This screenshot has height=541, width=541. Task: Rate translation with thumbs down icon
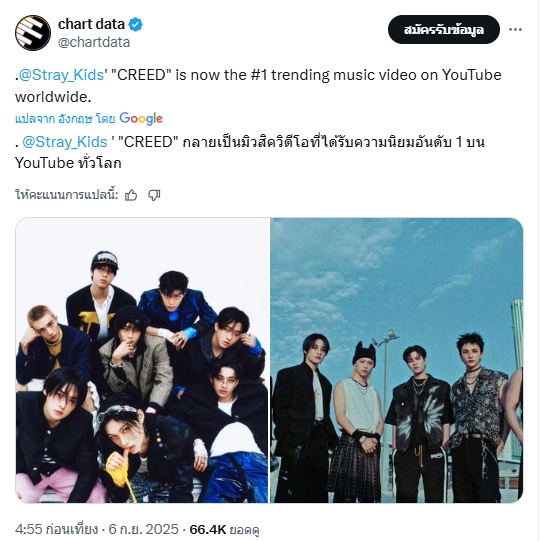(154, 195)
